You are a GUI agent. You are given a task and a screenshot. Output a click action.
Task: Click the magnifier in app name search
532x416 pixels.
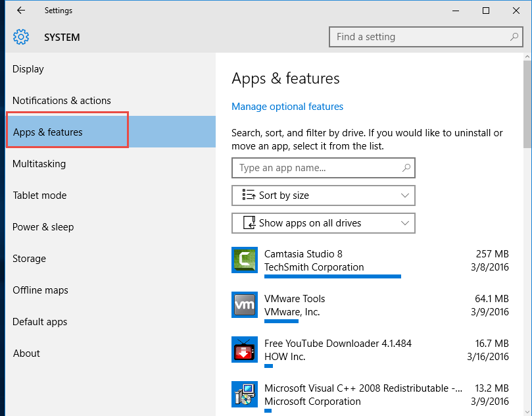[x=406, y=168]
